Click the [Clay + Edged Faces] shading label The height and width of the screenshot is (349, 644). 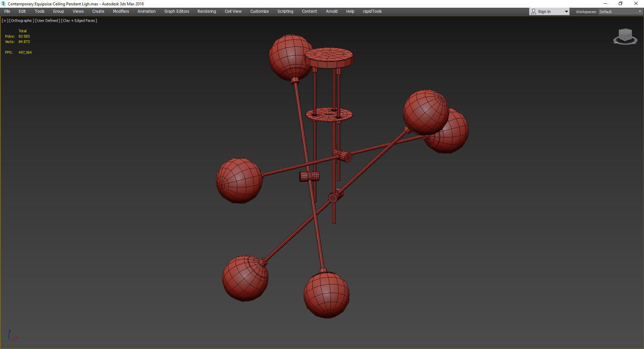pos(79,20)
